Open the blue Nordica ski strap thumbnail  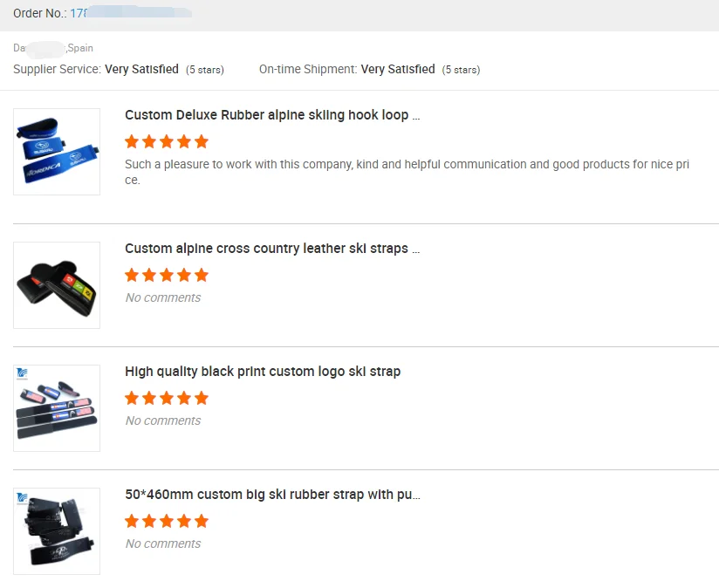point(57,152)
